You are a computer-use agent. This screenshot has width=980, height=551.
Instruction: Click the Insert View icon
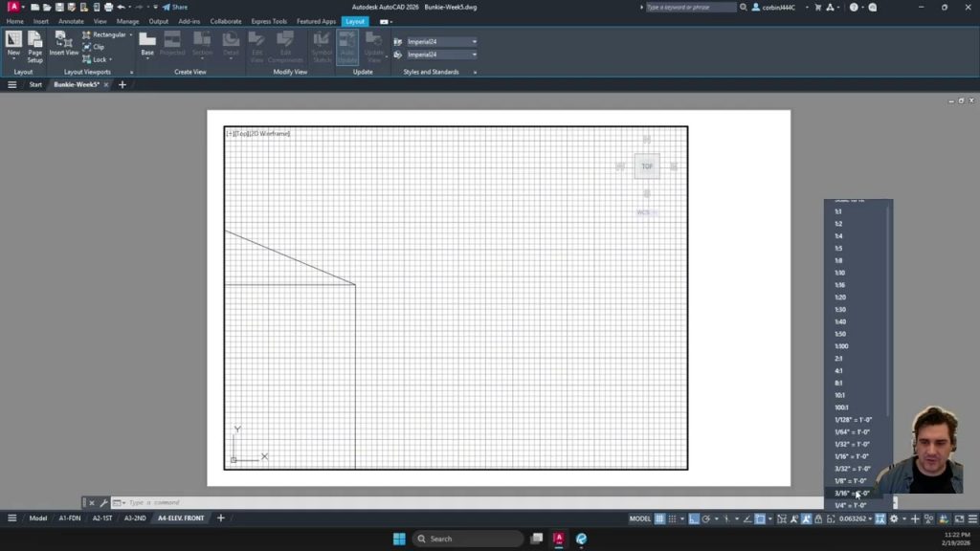pyautogui.click(x=64, y=45)
